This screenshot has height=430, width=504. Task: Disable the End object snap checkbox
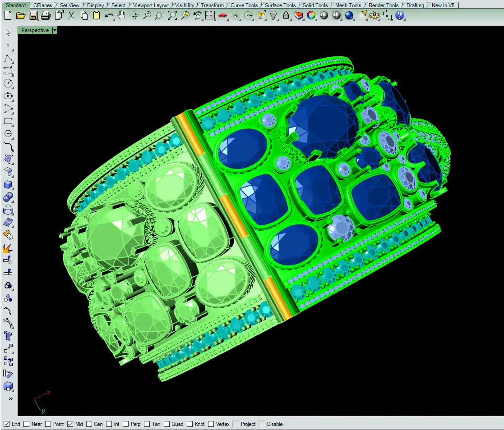pyautogui.click(x=6, y=424)
